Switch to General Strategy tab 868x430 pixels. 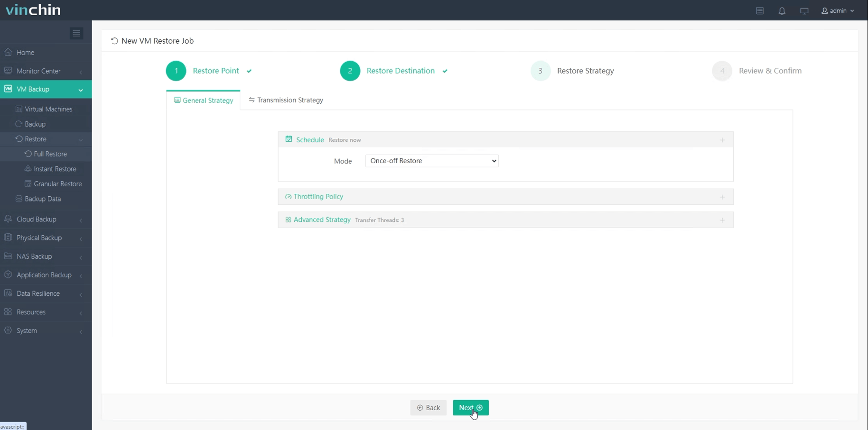tap(204, 101)
